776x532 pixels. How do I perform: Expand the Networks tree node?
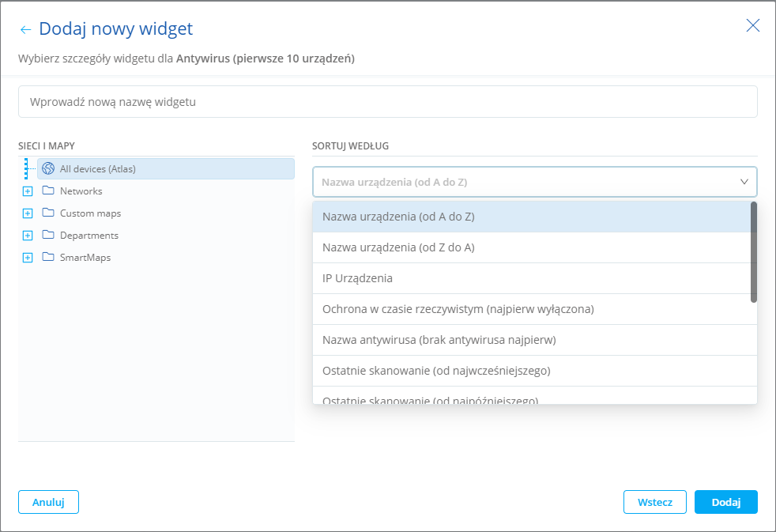(28, 191)
